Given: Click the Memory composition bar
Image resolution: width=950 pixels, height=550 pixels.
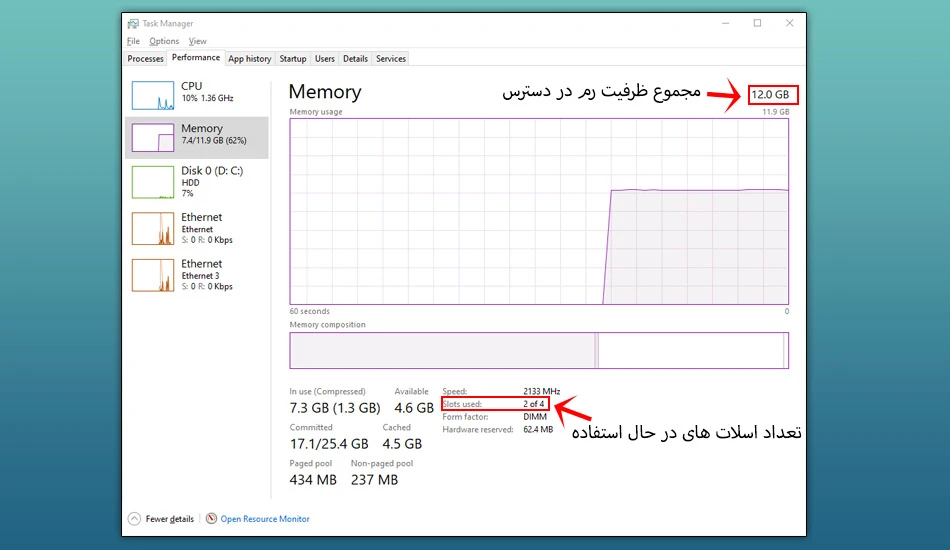Looking at the screenshot, I should (539, 350).
